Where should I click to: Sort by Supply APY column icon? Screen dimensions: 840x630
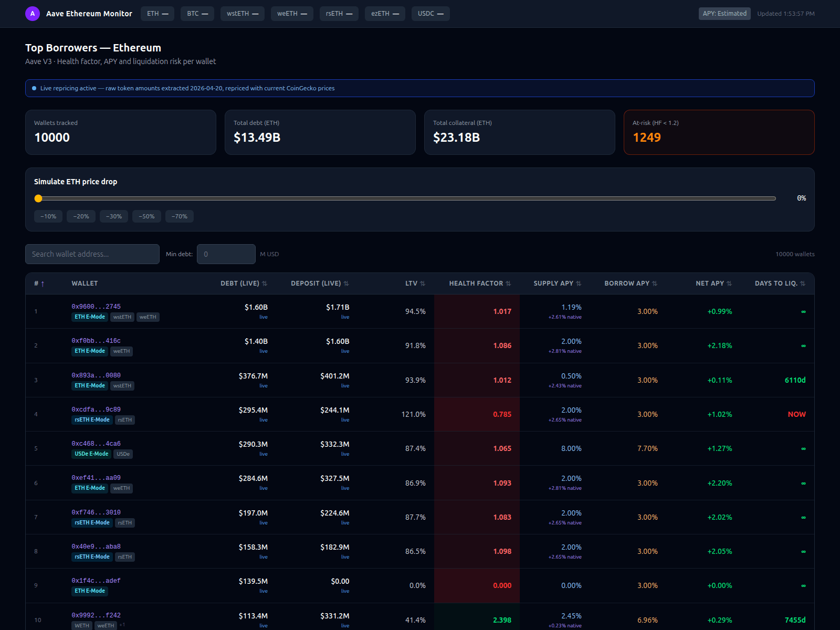coord(579,283)
